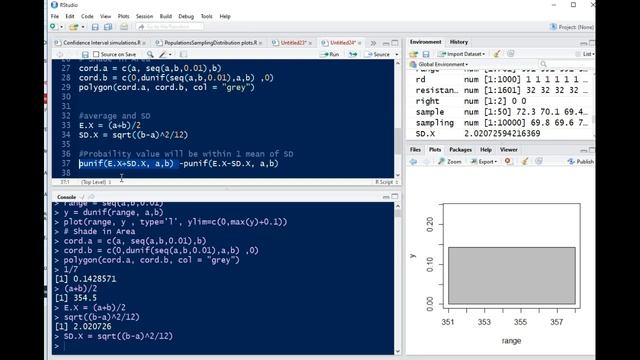Open the Build menu
The height and width of the screenshot is (360, 640).
pyautogui.click(x=165, y=16)
